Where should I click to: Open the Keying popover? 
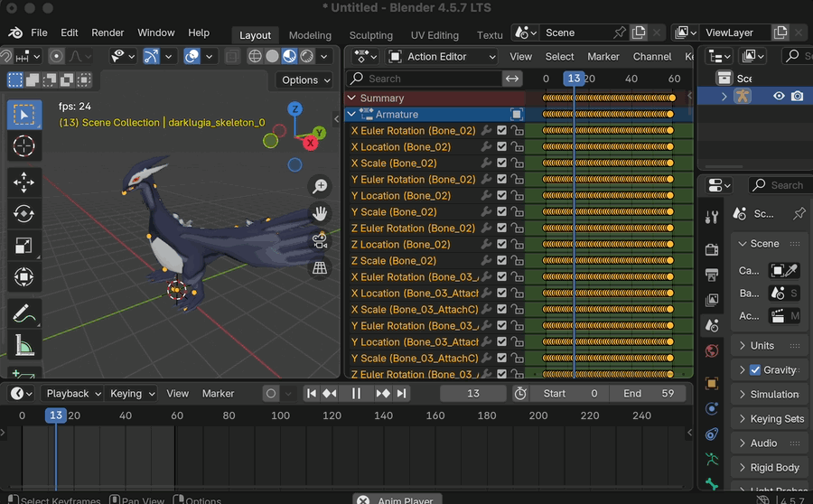coord(132,394)
